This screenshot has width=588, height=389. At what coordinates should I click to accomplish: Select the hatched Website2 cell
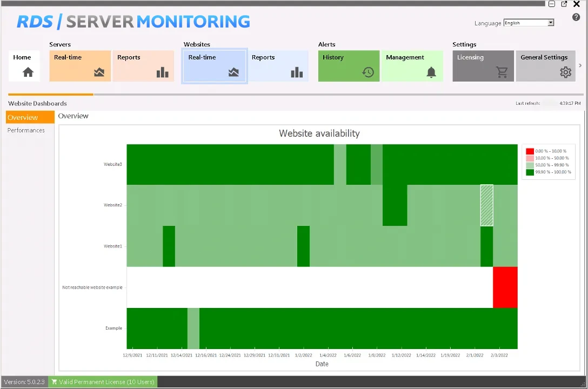click(x=486, y=205)
